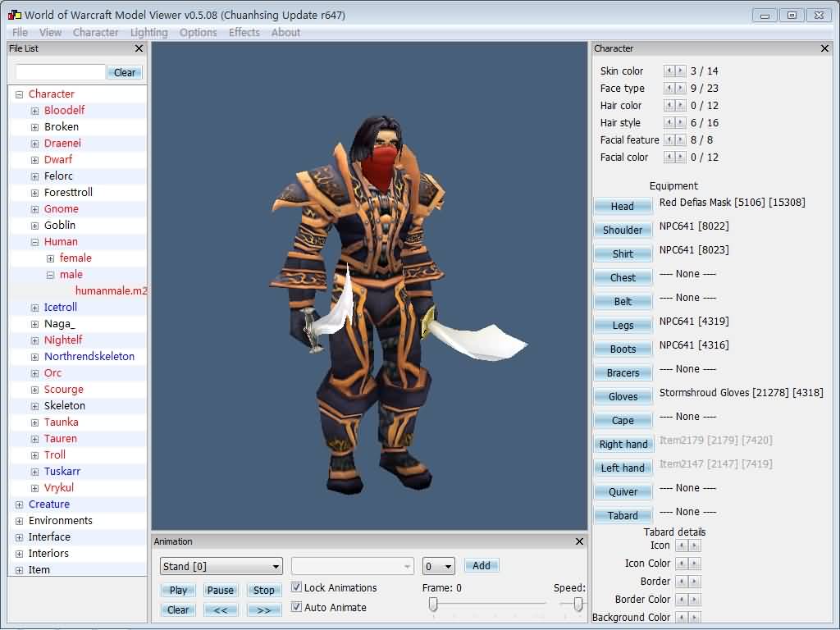Expand the Bloodelf node
840x630 pixels.
point(34,111)
